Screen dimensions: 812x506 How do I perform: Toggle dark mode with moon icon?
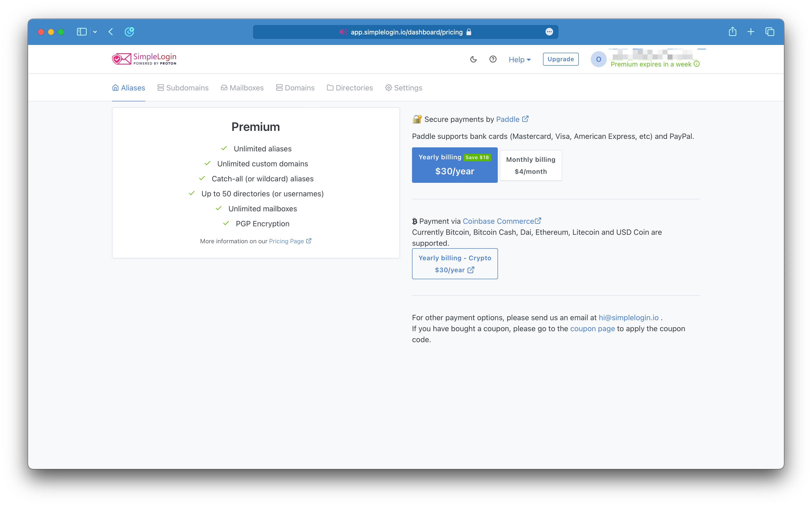coord(473,59)
